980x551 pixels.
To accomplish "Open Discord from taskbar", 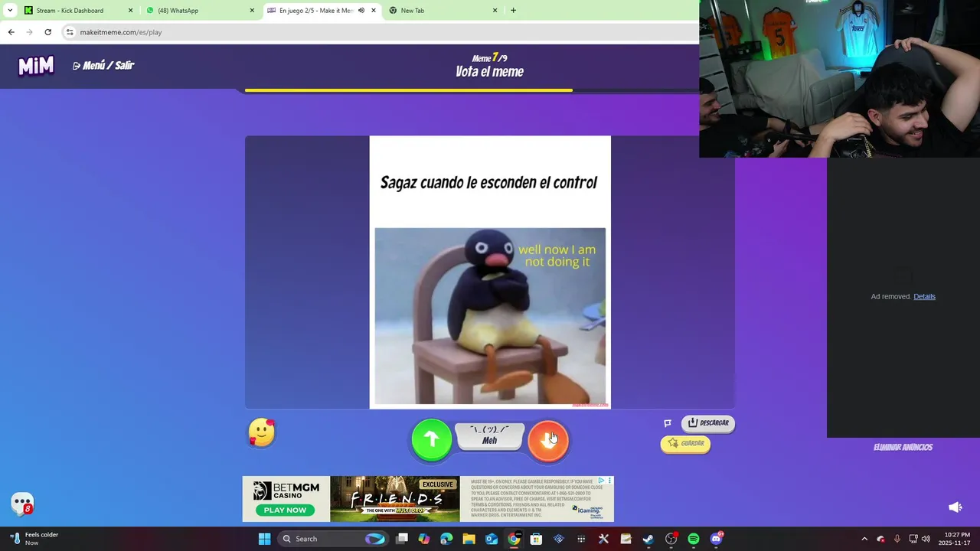I will click(x=716, y=539).
